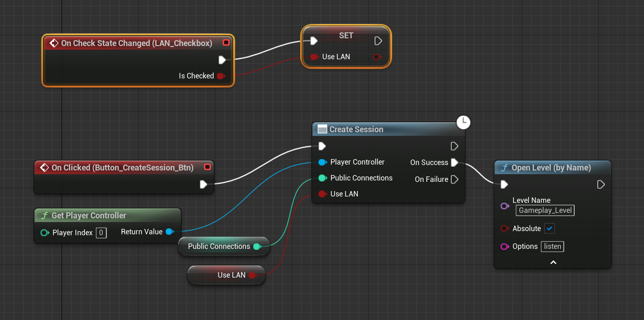The height and width of the screenshot is (320, 644).
Task: Click the Absolute boolean input pin
Action: click(505, 228)
